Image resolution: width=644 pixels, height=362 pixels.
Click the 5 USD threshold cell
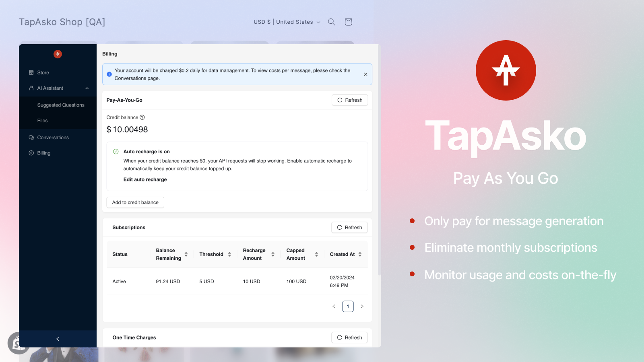[206, 282]
